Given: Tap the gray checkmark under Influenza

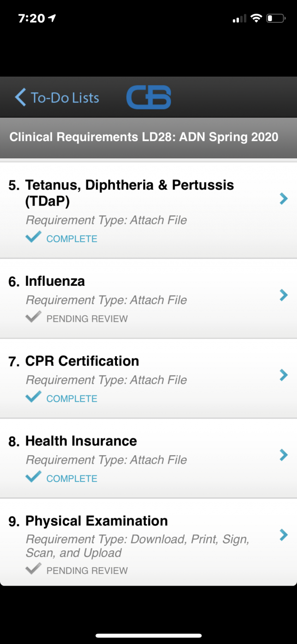Looking at the screenshot, I should [33, 317].
